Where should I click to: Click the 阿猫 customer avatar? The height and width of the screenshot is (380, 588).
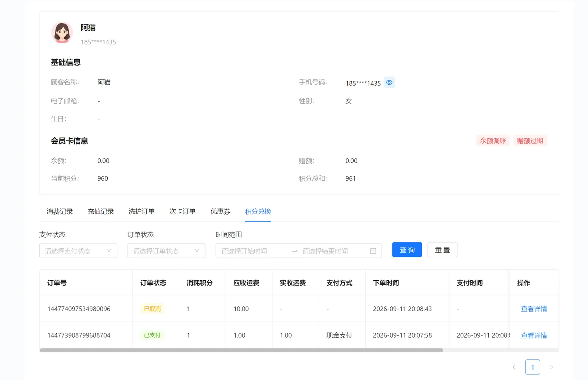tap(62, 33)
